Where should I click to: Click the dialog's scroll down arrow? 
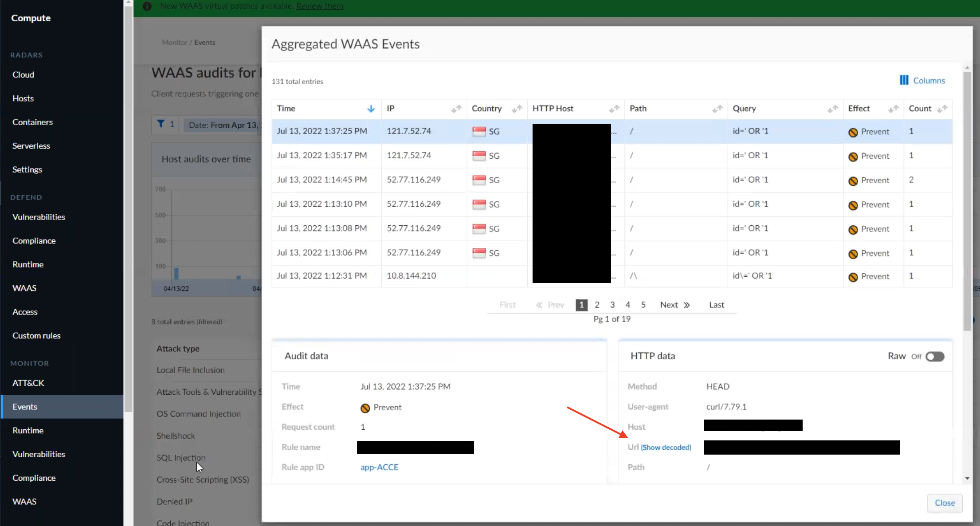(x=967, y=478)
